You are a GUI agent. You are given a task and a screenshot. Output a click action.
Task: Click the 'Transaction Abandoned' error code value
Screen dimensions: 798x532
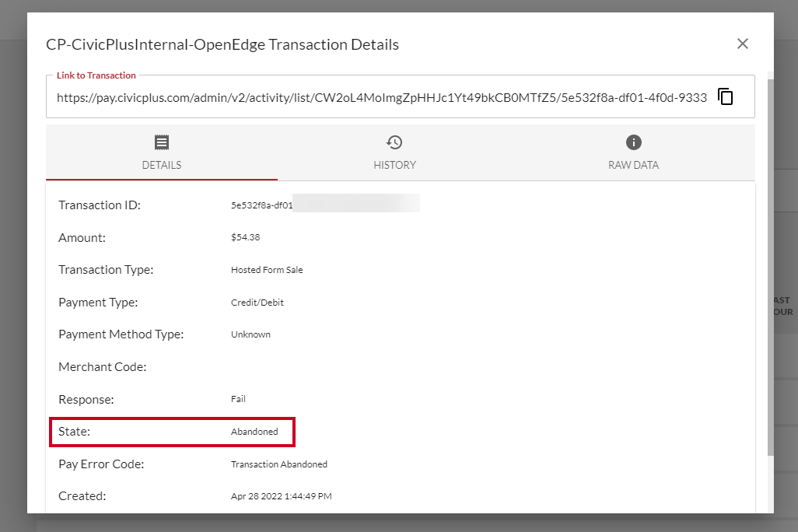pyautogui.click(x=279, y=464)
